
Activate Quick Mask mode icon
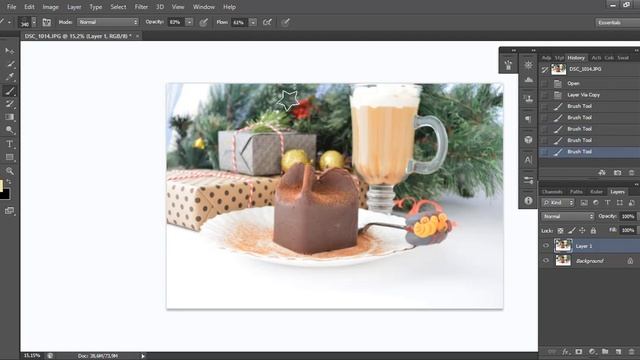[9, 211]
